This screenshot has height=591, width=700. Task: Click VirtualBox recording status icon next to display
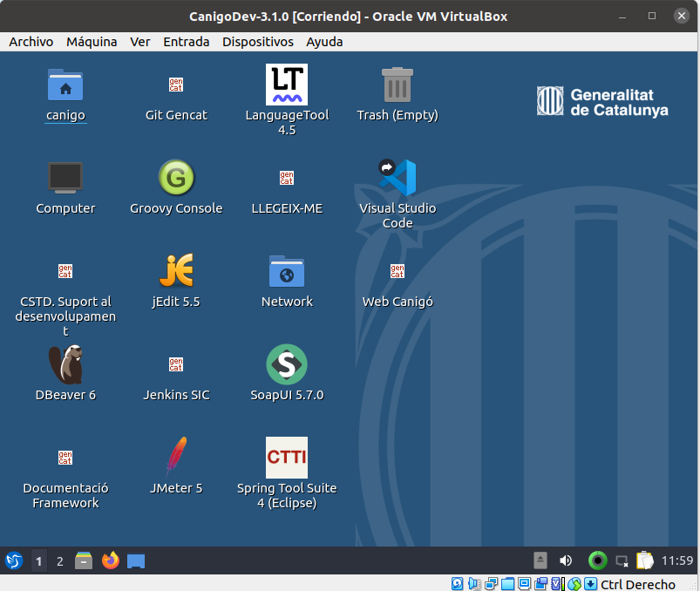coord(541,583)
